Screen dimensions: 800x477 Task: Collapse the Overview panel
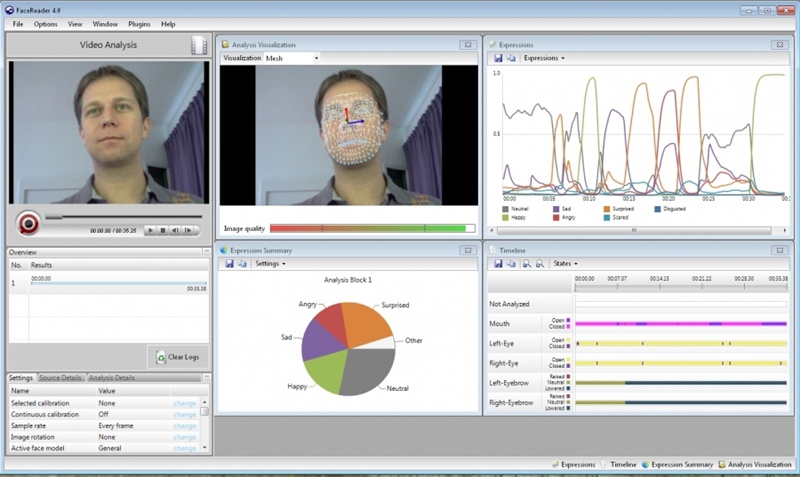click(206, 252)
